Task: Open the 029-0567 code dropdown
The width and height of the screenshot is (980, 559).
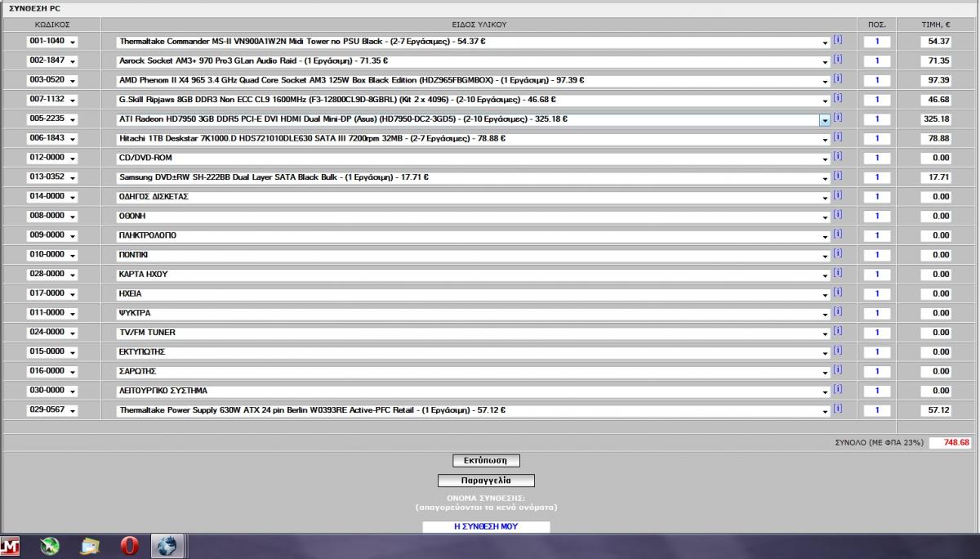Action: tap(52, 410)
